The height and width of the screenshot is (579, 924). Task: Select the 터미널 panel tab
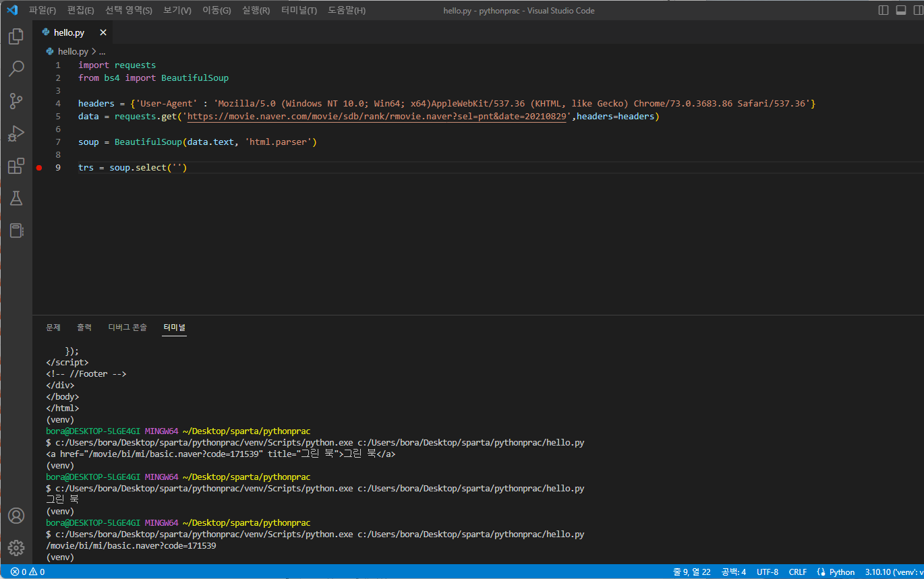click(175, 328)
